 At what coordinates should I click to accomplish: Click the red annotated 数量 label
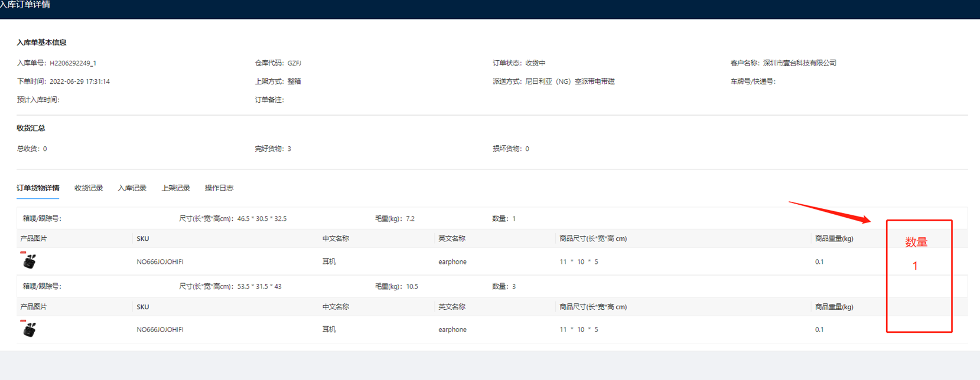pos(916,242)
